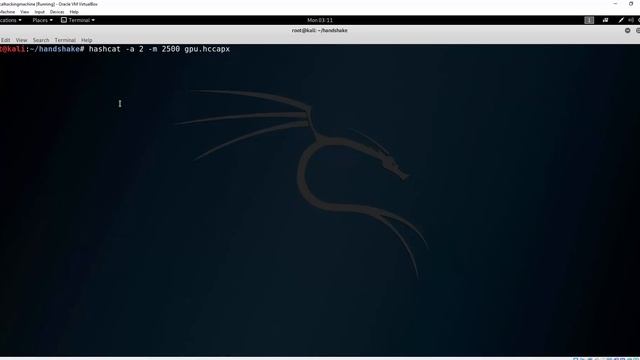The height and width of the screenshot is (360, 640).
Task: Click the workspace indicator icon
Action: [589, 20]
